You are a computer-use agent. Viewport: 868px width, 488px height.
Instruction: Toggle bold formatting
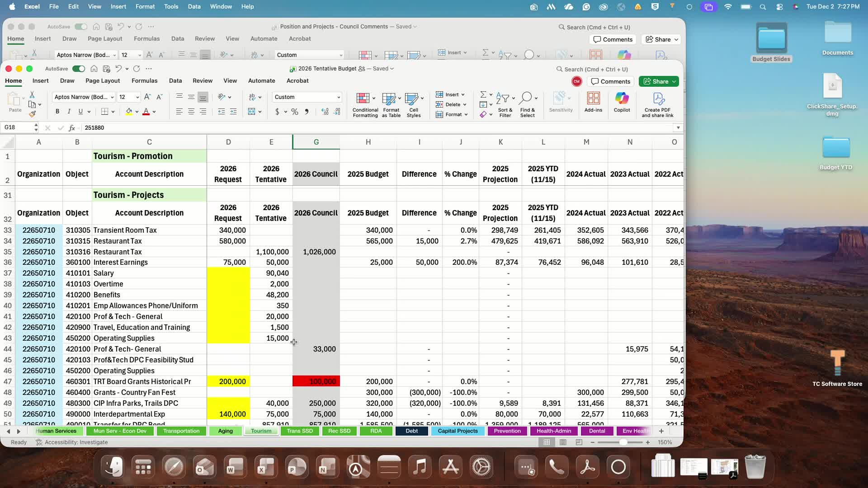coord(57,112)
